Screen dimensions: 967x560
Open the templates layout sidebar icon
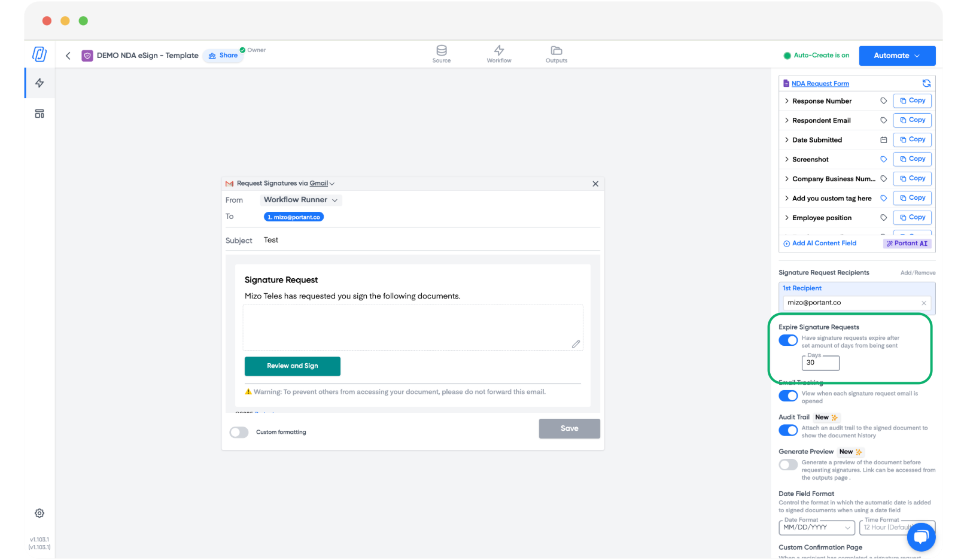(39, 114)
